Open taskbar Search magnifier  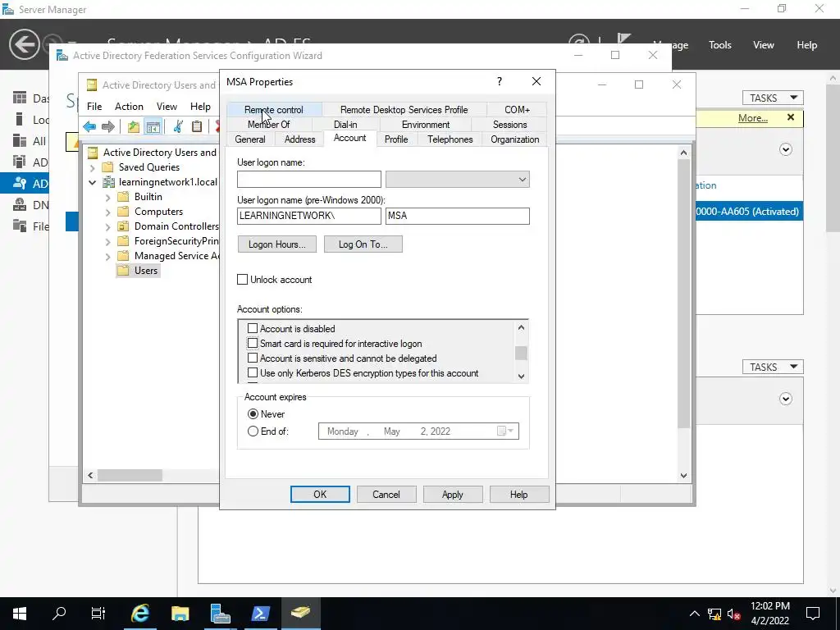pos(59,613)
